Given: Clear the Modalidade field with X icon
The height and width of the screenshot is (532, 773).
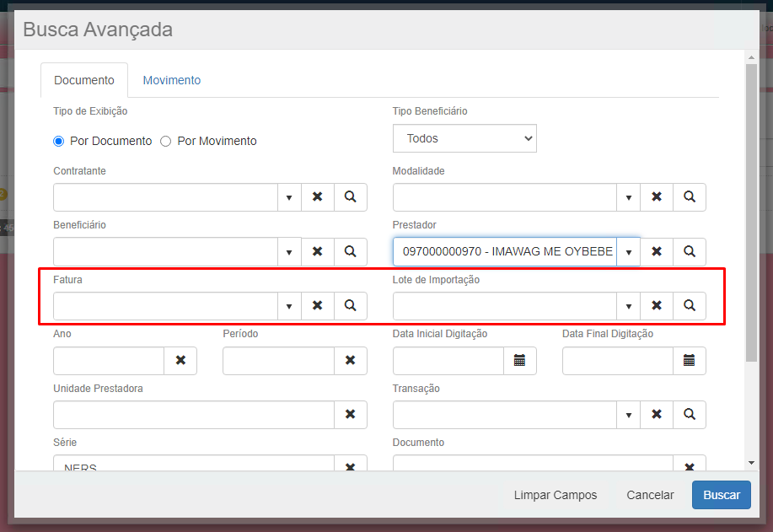Looking at the screenshot, I should click(657, 197).
